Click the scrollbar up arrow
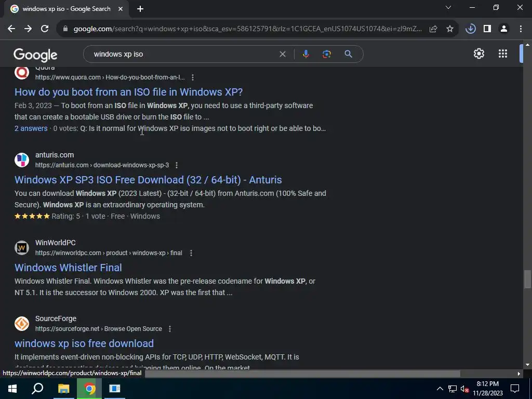532x399 pixels. [x=527, y=45]
